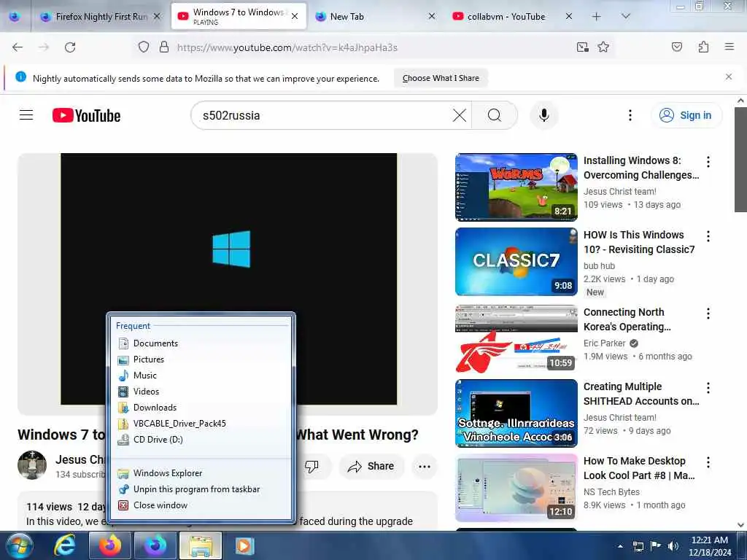
Task: Launch Internet Explorer from the taskbar
Action: 65,545
